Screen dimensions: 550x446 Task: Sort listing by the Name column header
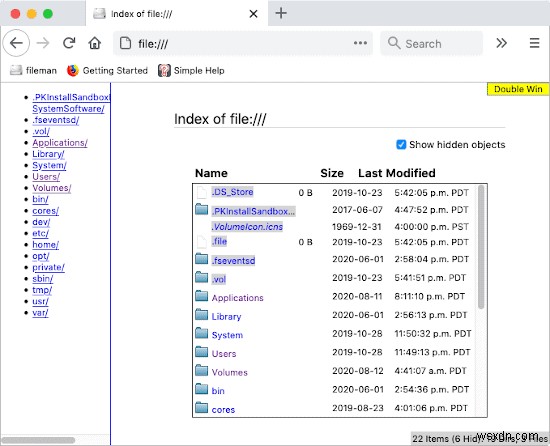coord(211,173)
